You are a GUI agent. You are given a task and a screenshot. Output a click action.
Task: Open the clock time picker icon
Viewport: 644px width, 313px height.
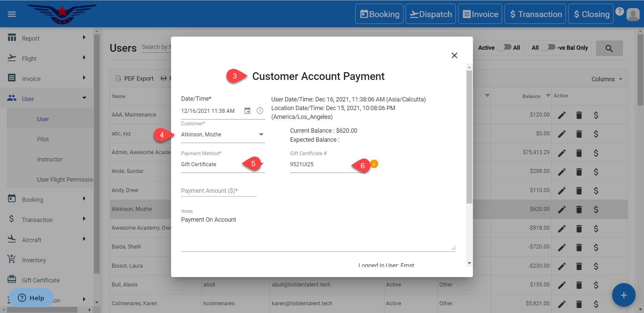pyautogui.click(x=260, y=111)
